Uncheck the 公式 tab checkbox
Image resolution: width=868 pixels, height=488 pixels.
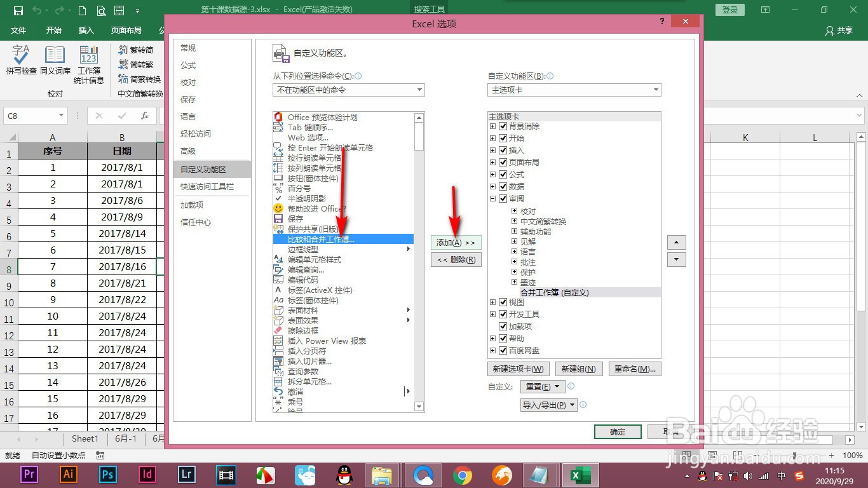(x=503, y=175)
